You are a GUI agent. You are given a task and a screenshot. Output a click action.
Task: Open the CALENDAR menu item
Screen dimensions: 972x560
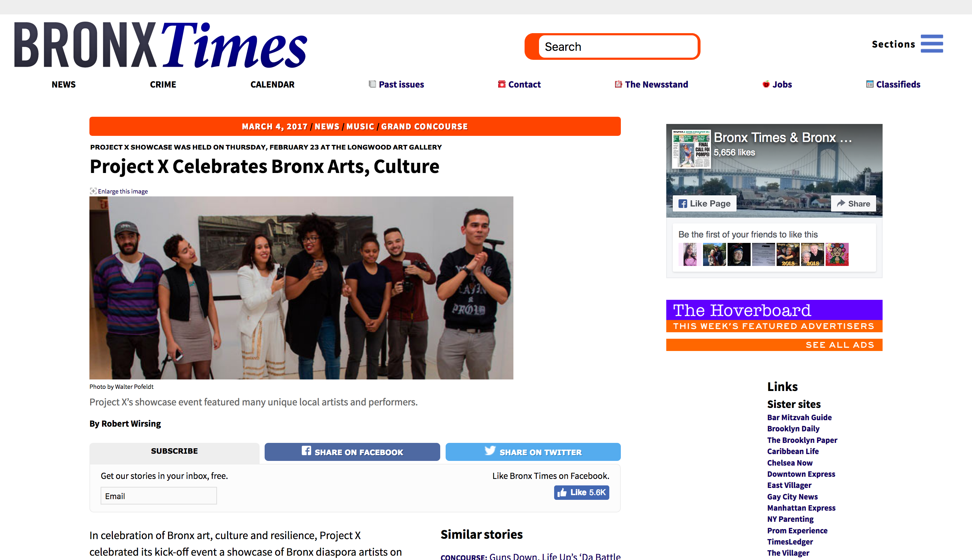272,84
